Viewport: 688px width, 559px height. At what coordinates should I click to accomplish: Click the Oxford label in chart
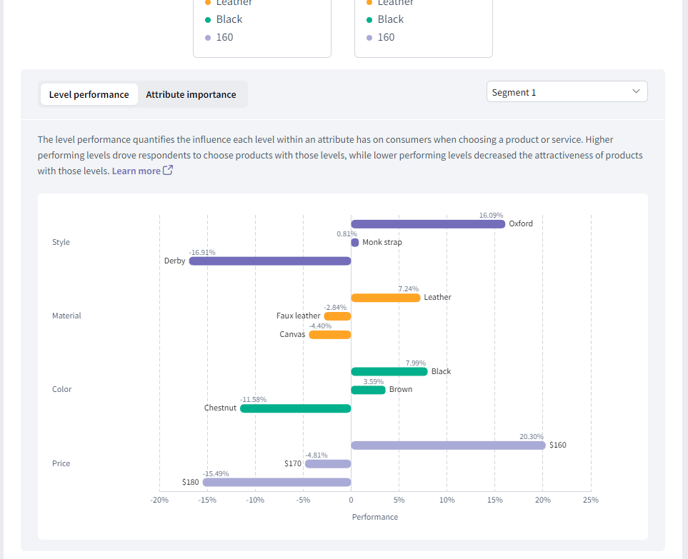[521, 223]
